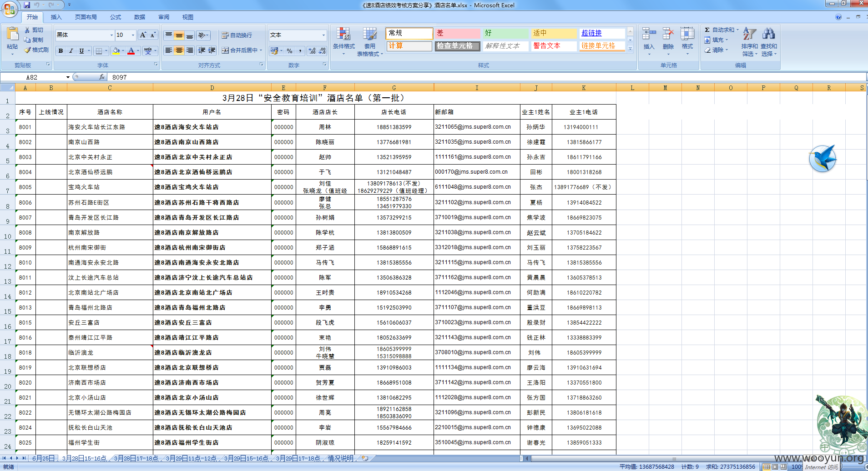868x471 pixels.
Task: Click Wrap Text (自动换行)
Action: [237, 35]
